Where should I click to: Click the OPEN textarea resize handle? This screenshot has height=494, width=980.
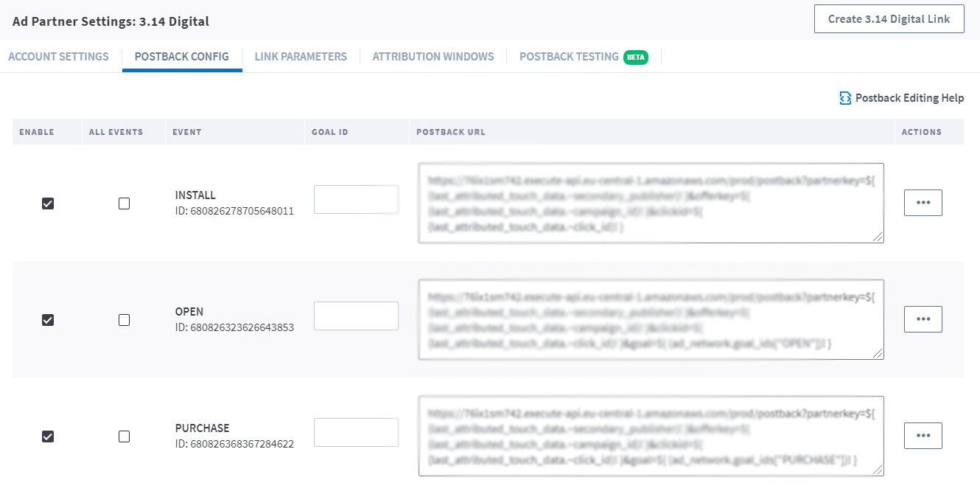pos(878,354)
